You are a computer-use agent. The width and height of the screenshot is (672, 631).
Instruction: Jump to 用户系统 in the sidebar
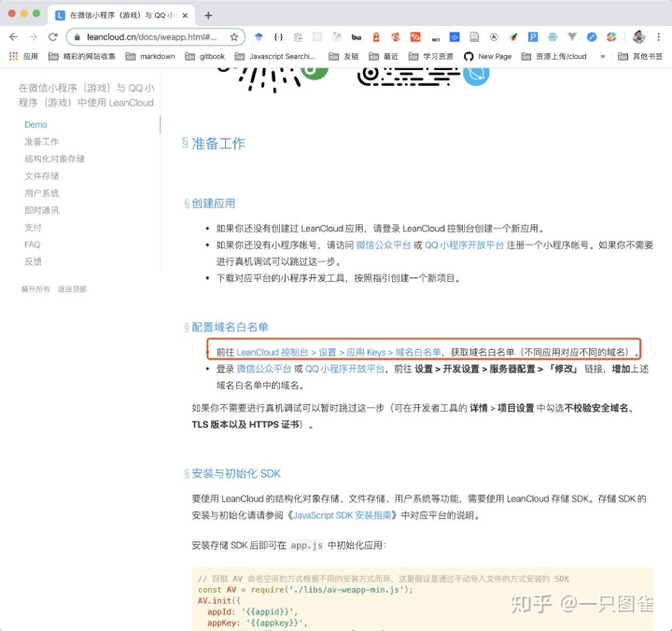(x=42, y=193)
